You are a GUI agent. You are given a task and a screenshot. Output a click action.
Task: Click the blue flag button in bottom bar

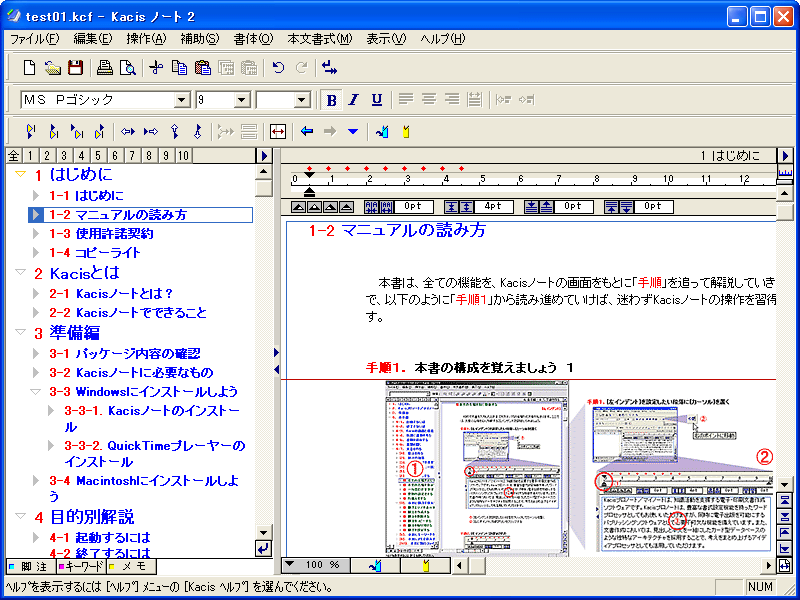pos(376,565)
